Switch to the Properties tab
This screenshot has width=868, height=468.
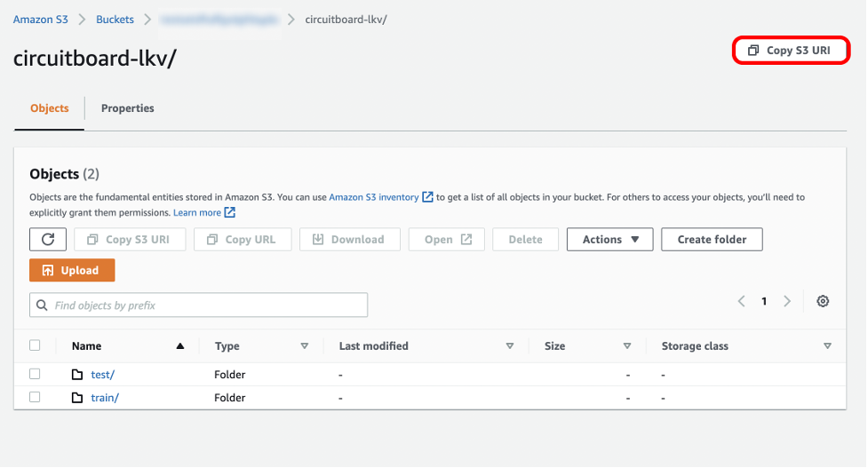tap(127, 108)
